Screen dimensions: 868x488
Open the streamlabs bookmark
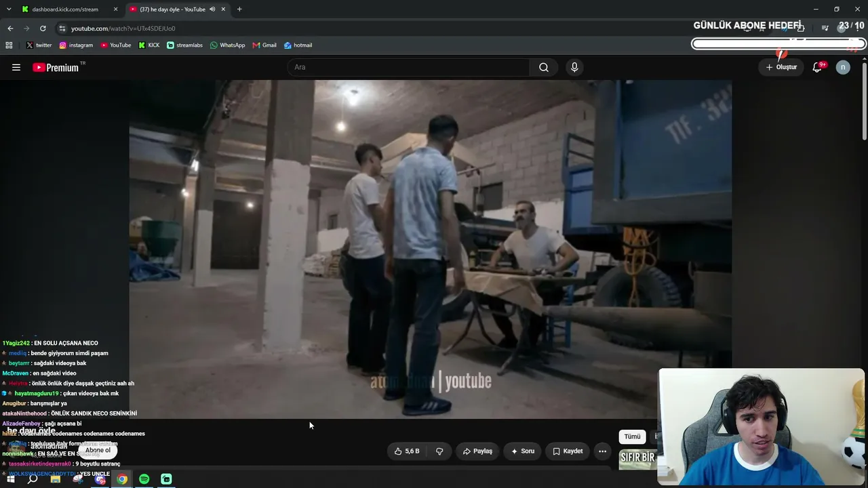tap(184, 45)
